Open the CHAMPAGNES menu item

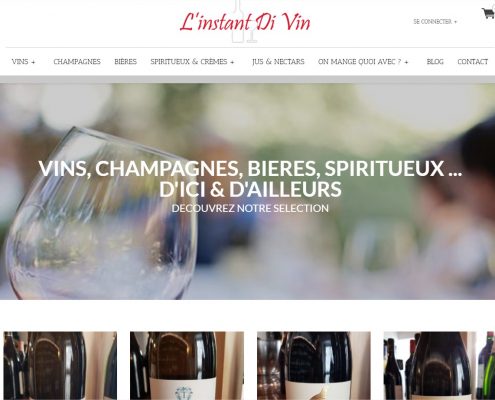77,62
